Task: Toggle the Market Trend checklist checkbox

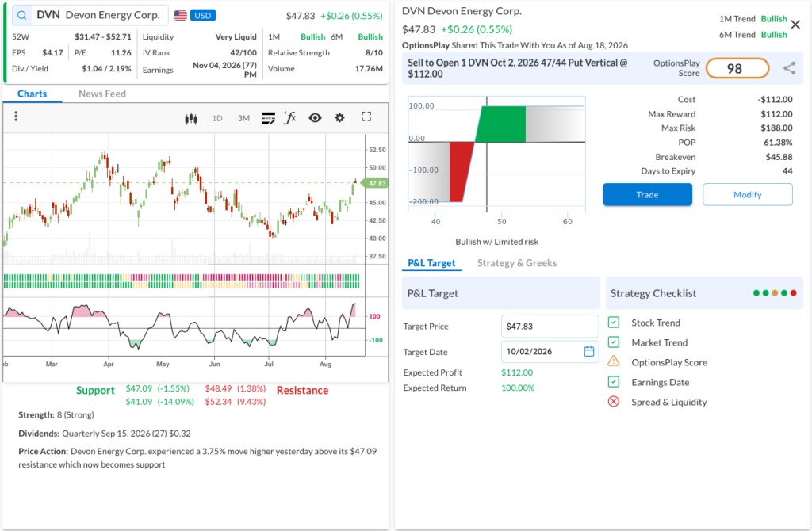Action: tap(614, 342)
